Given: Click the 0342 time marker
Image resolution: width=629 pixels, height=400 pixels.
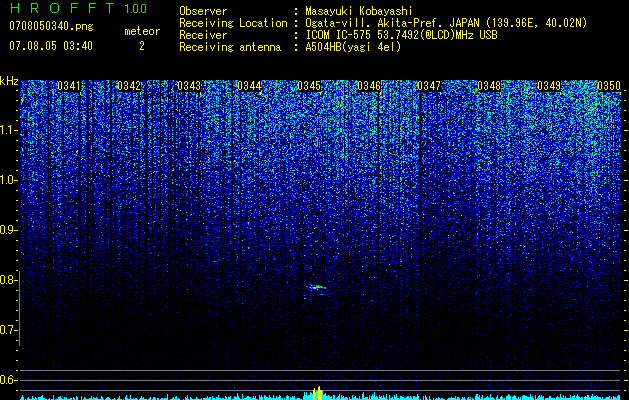Looking at the screenshot, I should point(129,86).
